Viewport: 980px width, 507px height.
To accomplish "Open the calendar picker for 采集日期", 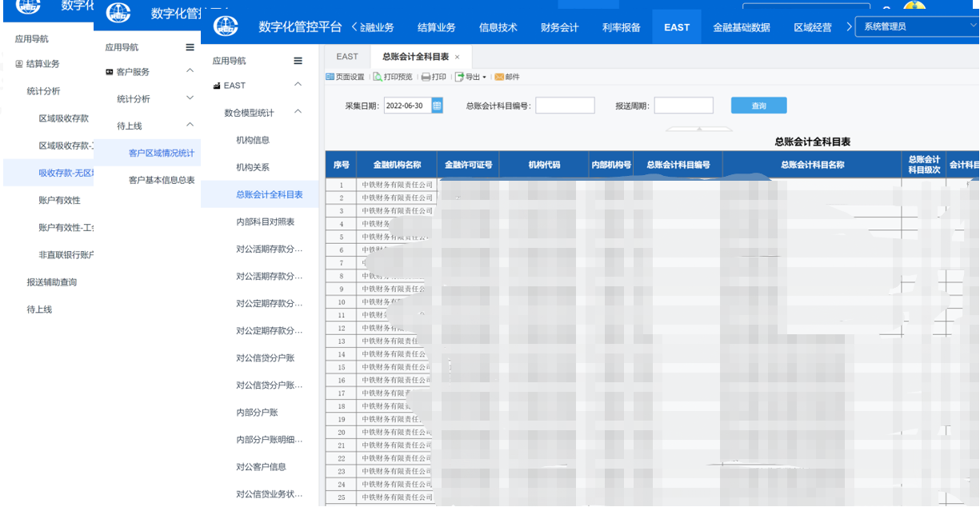I will click(x=437, y=106).
